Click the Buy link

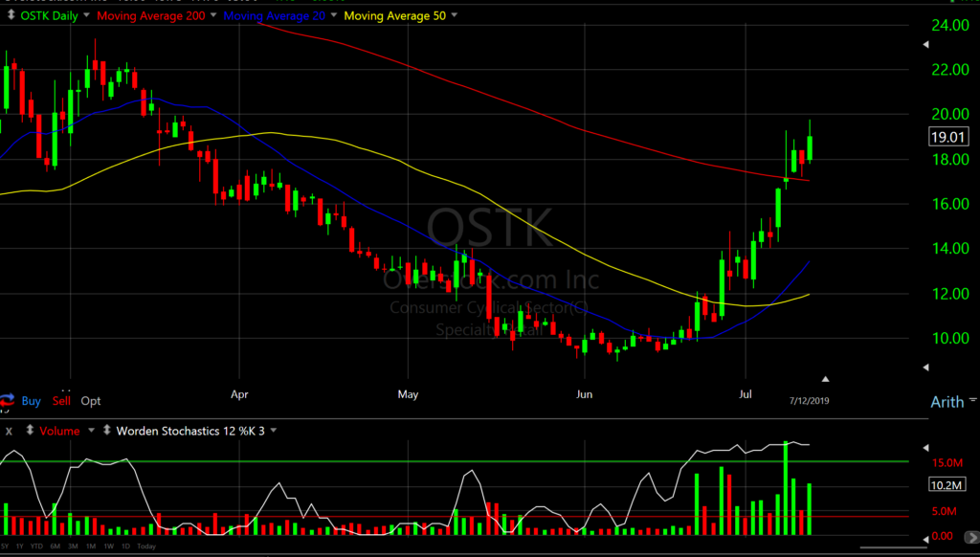click(32, 401)
